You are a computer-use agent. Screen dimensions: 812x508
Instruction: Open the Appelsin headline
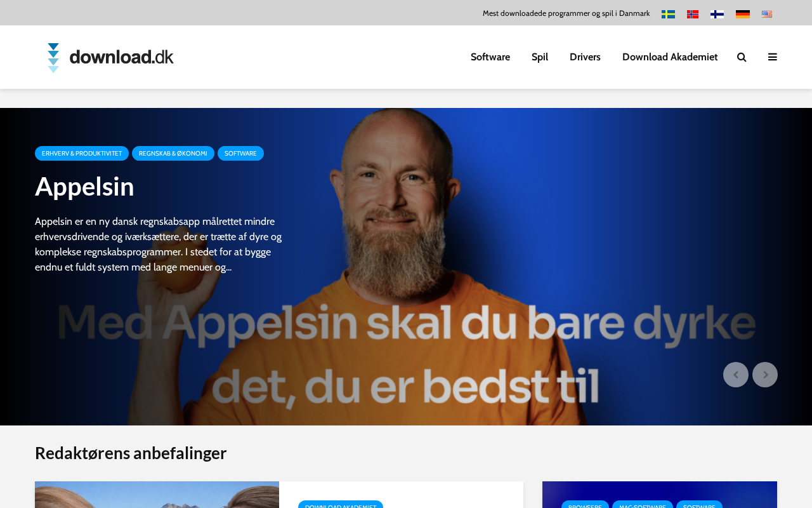[x=84, y=186]
